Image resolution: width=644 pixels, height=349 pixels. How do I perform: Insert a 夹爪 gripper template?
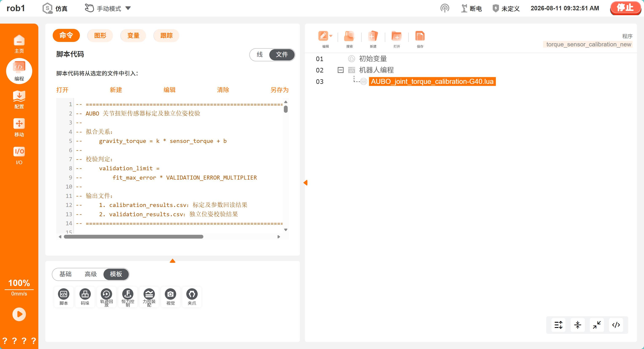coord(192,297)
